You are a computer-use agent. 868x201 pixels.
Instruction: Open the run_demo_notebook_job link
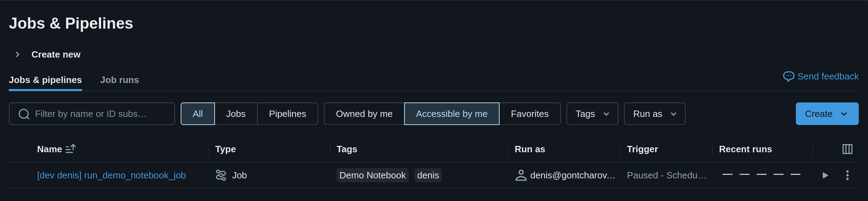pos(111,175)
